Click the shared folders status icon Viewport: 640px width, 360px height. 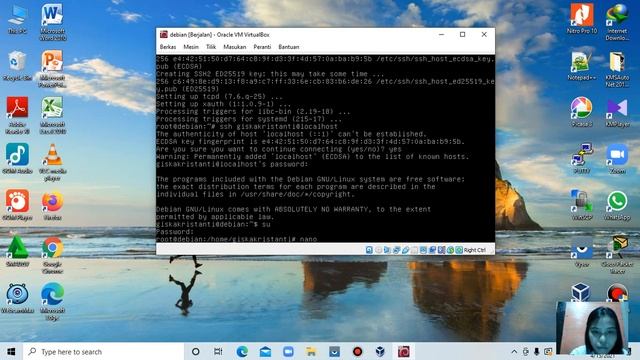(414, 250)
